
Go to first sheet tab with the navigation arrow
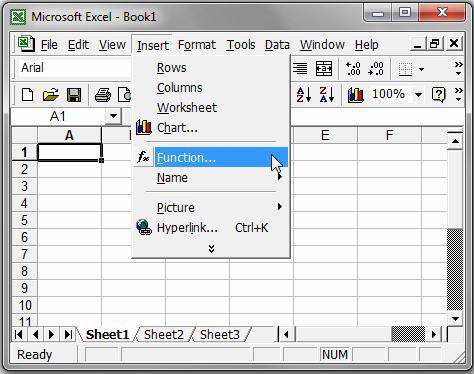(19, 334)
